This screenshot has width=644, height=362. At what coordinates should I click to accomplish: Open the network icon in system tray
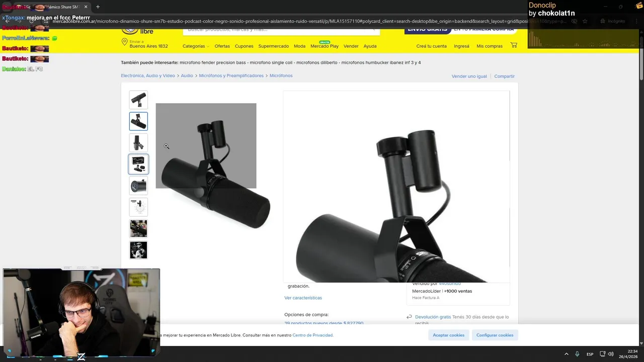click(602, 354)
